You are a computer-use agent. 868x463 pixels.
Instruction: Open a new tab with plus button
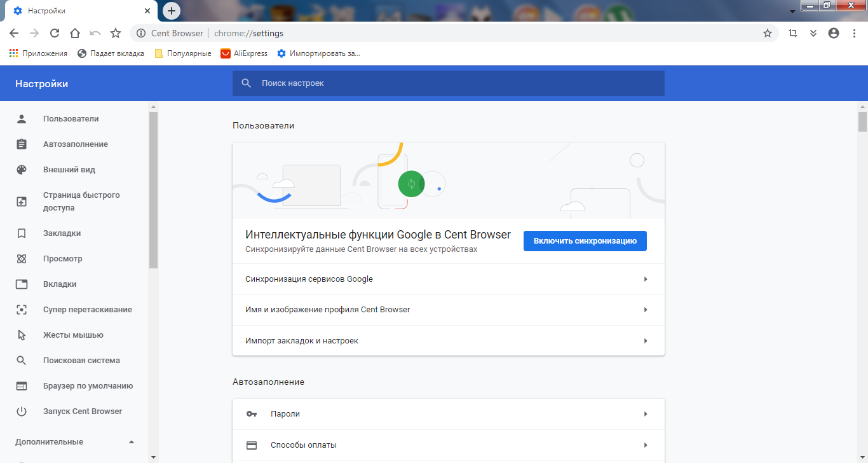pos(171,11)
